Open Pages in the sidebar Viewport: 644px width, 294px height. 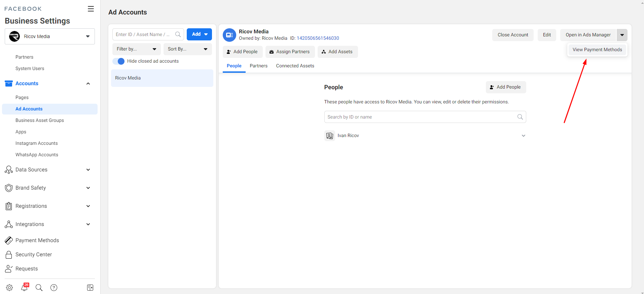click(22, 98)
